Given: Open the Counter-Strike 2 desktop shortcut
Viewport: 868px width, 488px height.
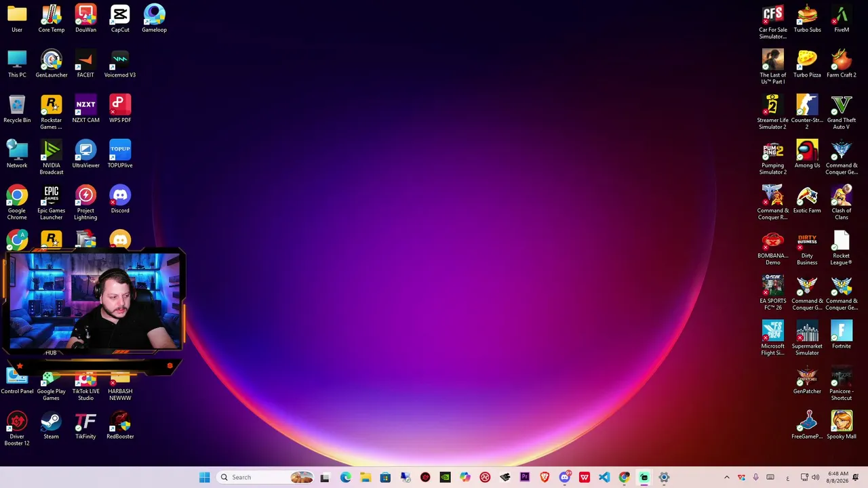Looking at the screenshot, I should (x=807, y=113).
